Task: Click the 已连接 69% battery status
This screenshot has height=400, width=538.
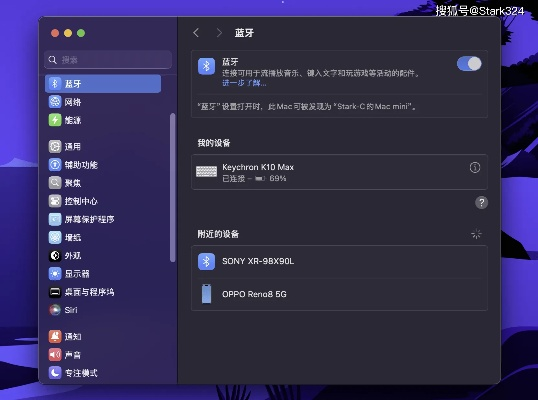Action: [x=254, y=178]
